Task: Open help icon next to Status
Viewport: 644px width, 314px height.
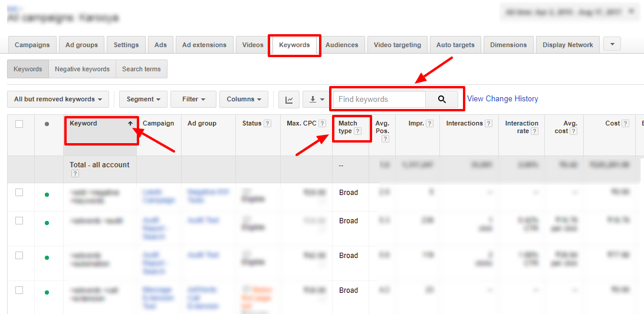Action: coord(267,124)
